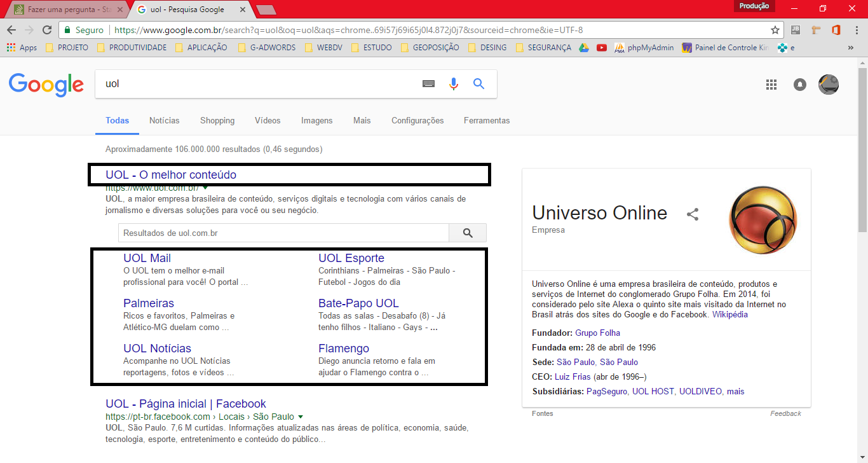This screenshot has width=868, height=463.
Task: Click the Google logo
Action: tap(46, 85)
